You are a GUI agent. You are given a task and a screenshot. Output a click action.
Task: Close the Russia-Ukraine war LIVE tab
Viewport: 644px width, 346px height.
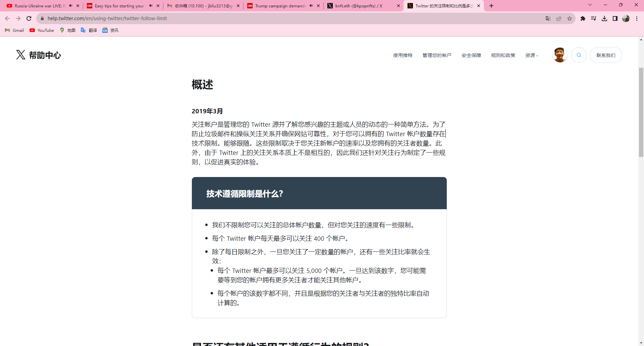coord(78,6)
